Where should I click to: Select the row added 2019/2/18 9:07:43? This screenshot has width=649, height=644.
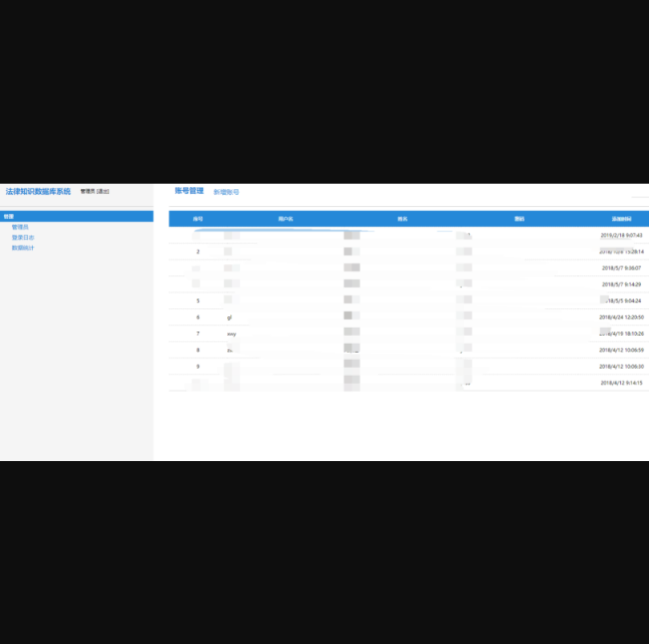[621, 236]
